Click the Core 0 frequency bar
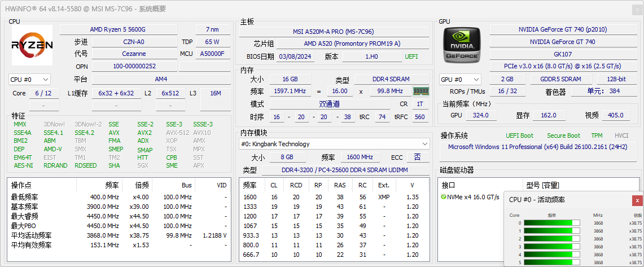 point(551,223)
